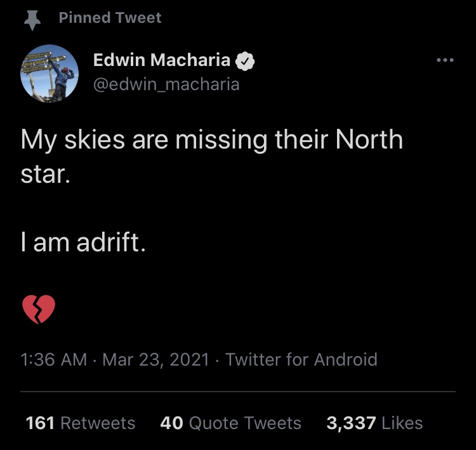Click the broken heart emoji
The image size is (476, 450).
[39, 309]
